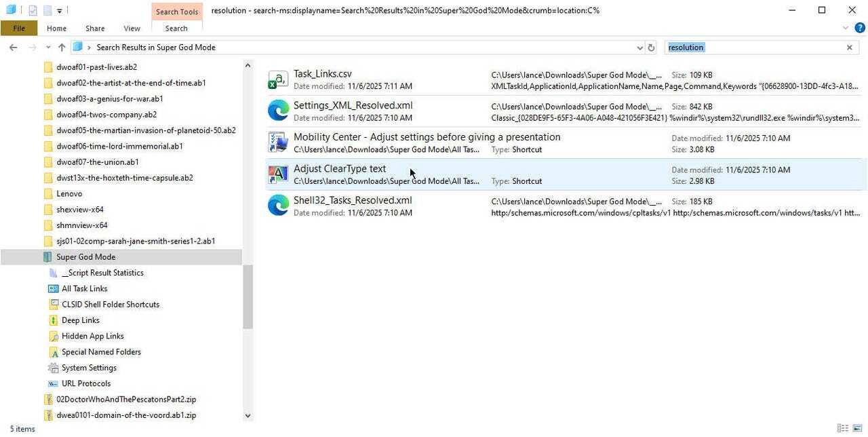Select the Super God Mode folder in sidebar

(x=85, y=256)
